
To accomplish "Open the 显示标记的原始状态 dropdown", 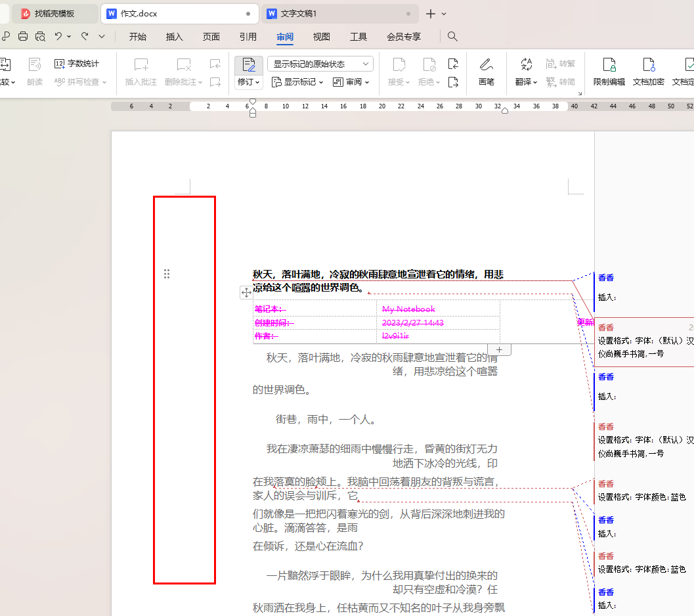I will pos(320,63).
